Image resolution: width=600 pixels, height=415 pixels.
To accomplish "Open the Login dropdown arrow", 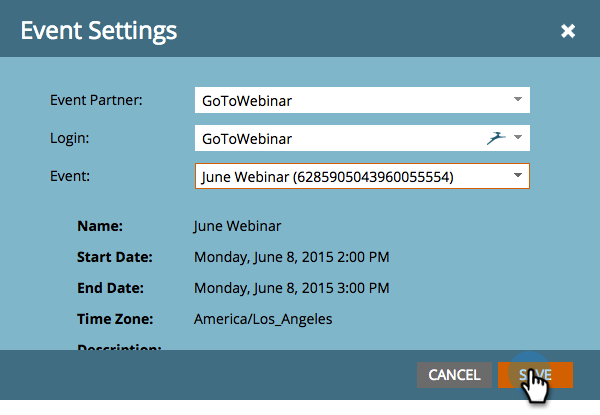I will [x=518, y=139].
